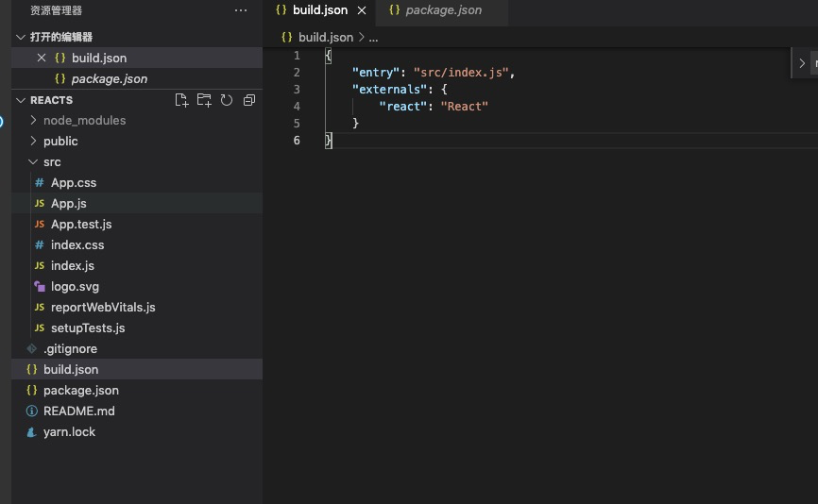Click the JS icon beside index.js
This screenshot has width=818, height=504.
coord(39,265)
